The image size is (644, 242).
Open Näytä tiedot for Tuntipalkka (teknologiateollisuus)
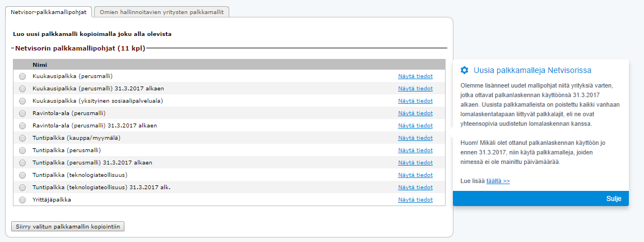pyautogui.click(x=415, y=175)
